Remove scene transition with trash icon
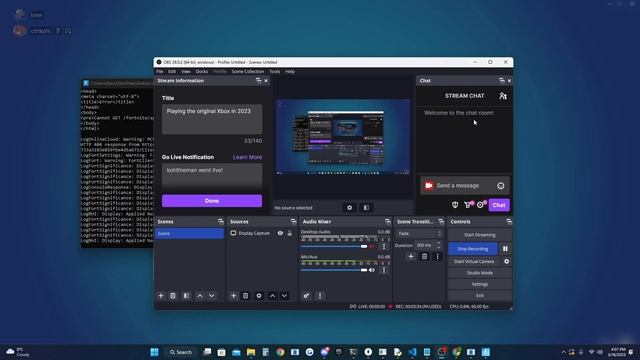 [x=424, y=256]
